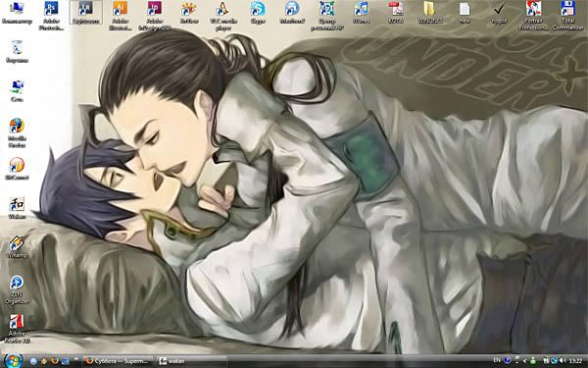Image resolution: width=588 pixels, height=368 pixels.
Task: Open the Adobe InDesign shortcut
Action: coord(155,16)
